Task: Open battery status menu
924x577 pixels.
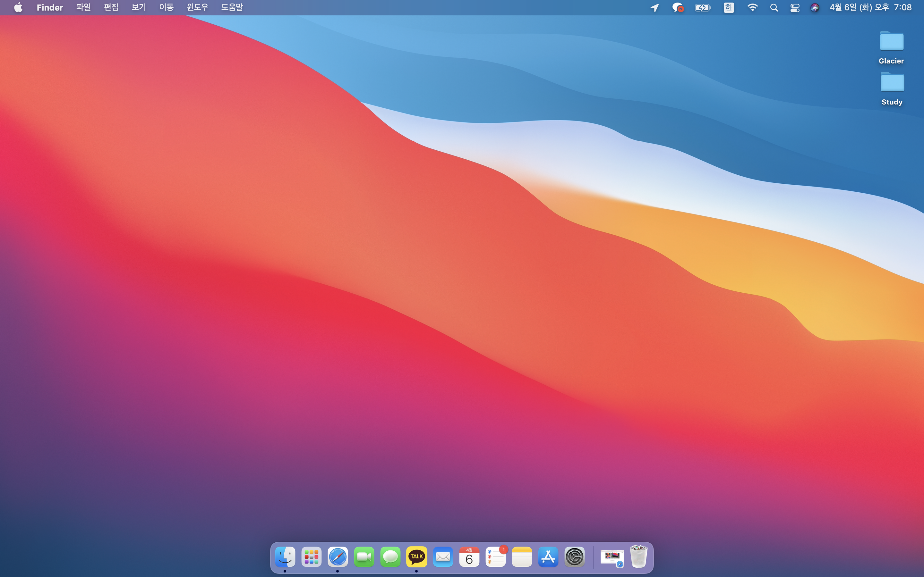Action: pyautogui.click(x=703, y=8)
